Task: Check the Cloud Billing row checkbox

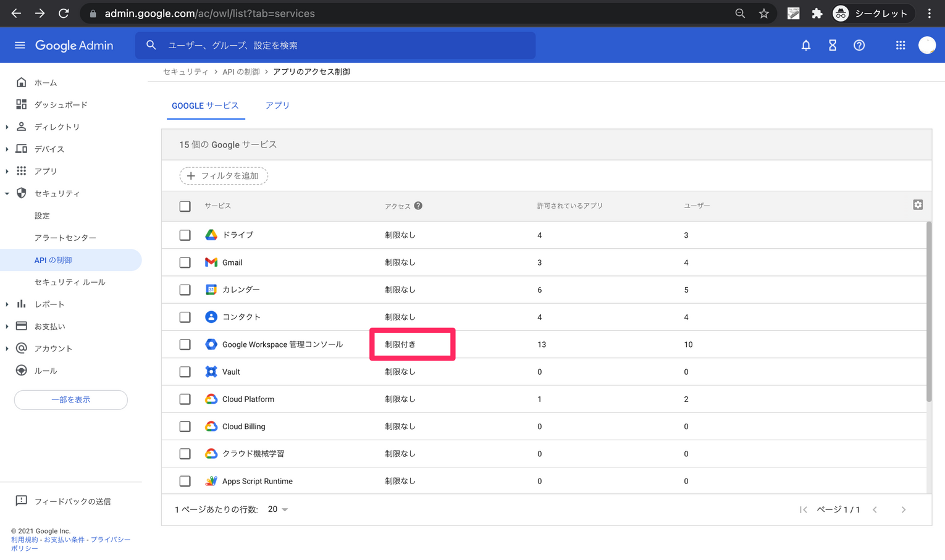Action: 185,426
